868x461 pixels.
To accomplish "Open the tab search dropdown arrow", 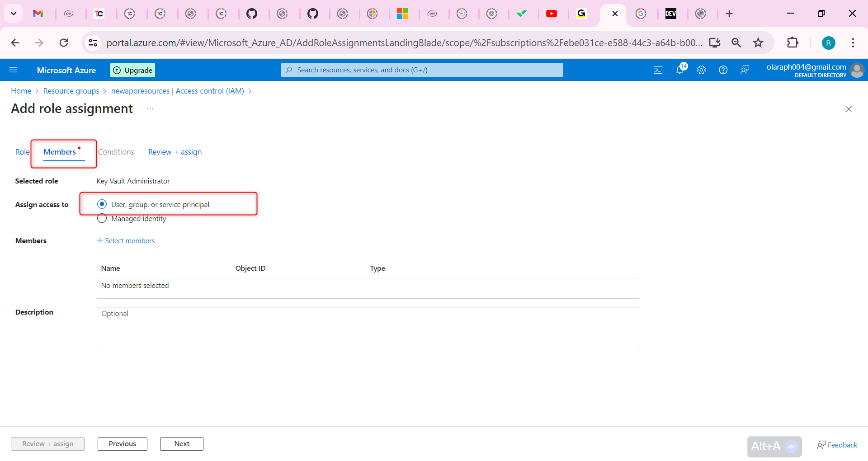I will 14,14.
